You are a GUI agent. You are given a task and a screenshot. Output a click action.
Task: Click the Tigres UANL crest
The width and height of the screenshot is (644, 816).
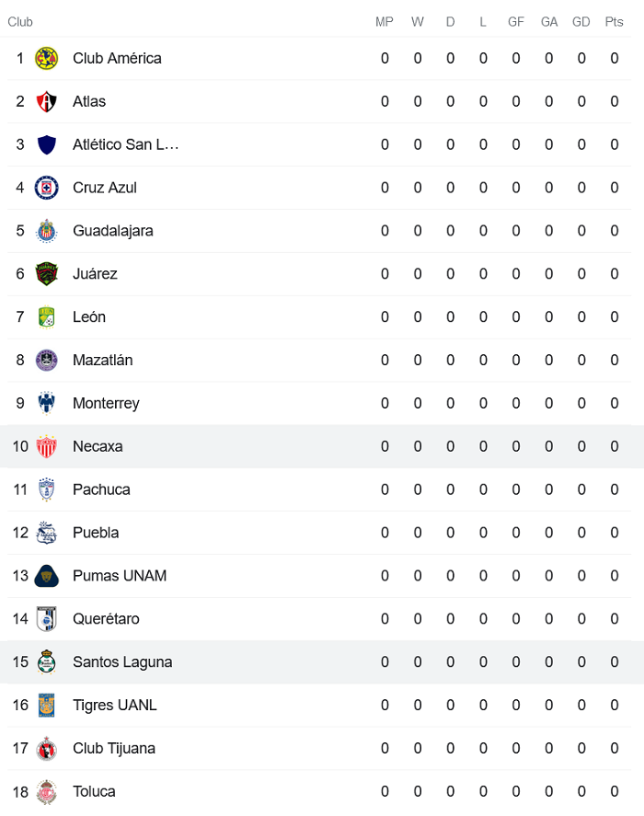[46, 706]
